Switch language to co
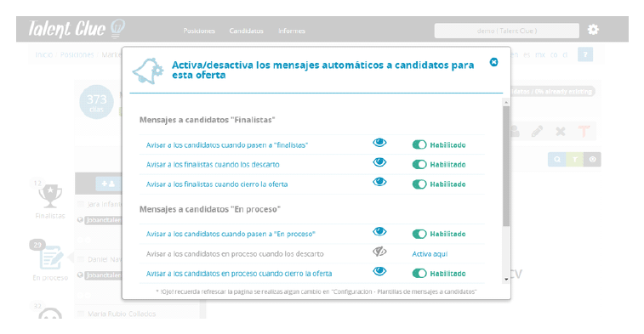This screenshot has width=644, height=334. pyautogui.click(x=554, y=54)
